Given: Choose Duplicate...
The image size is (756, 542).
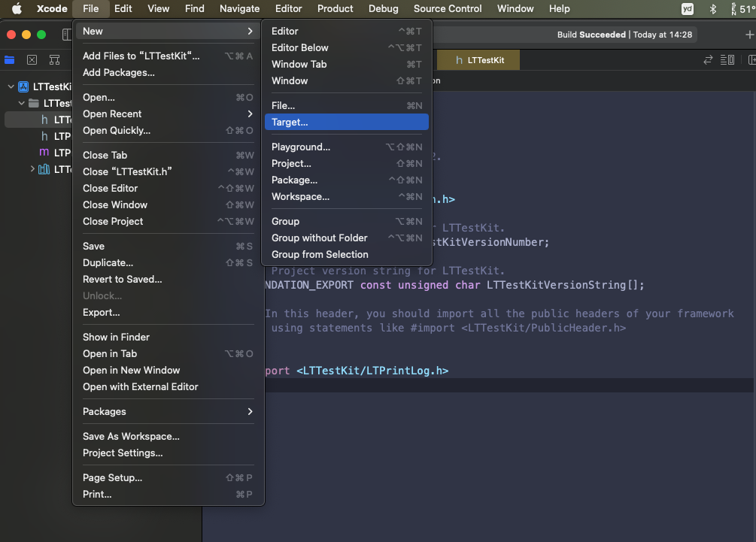Looking at the screenshot, I should (x=168, y=262).
